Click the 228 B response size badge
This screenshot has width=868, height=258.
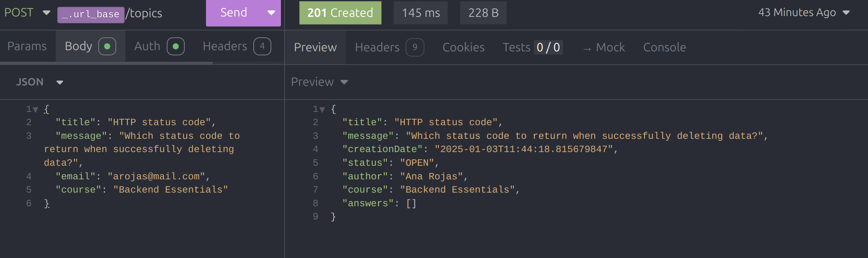click(x=483, y=13)
